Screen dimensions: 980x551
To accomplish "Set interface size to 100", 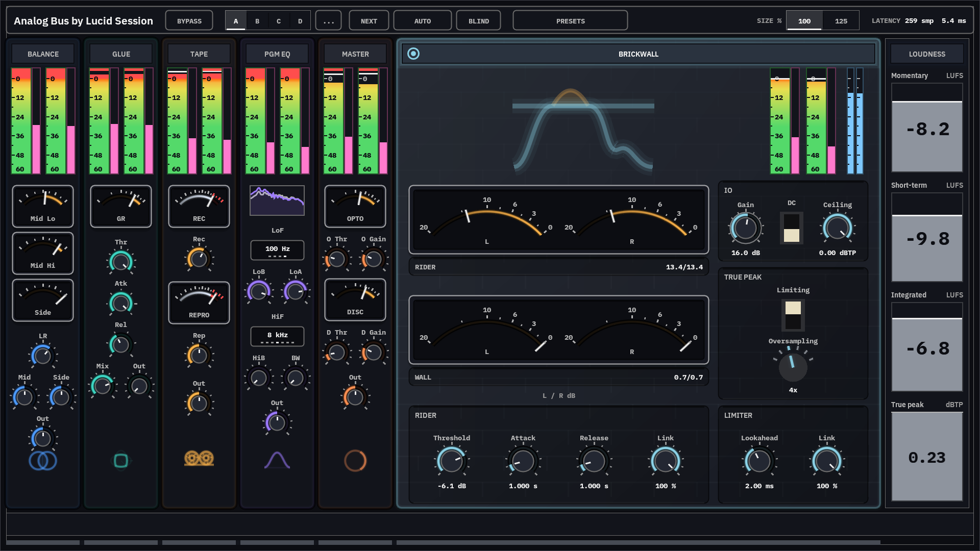I will point(804,21).
